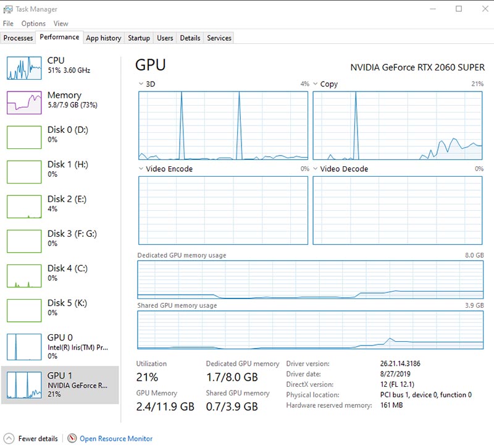Click the 1.7/8.0 GB dedicated memory value
Viewport: 494px width, 448px height.
coord(232,377)
